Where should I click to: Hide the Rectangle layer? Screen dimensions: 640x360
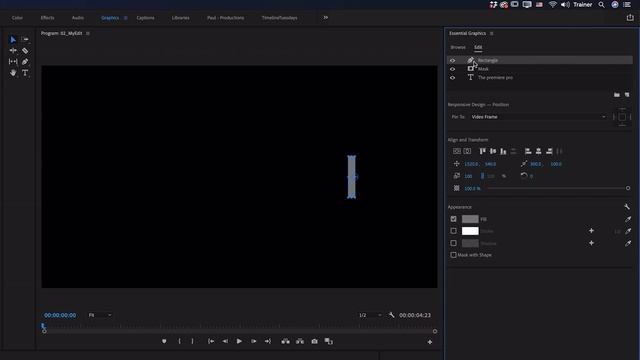(x=452, y=60)
